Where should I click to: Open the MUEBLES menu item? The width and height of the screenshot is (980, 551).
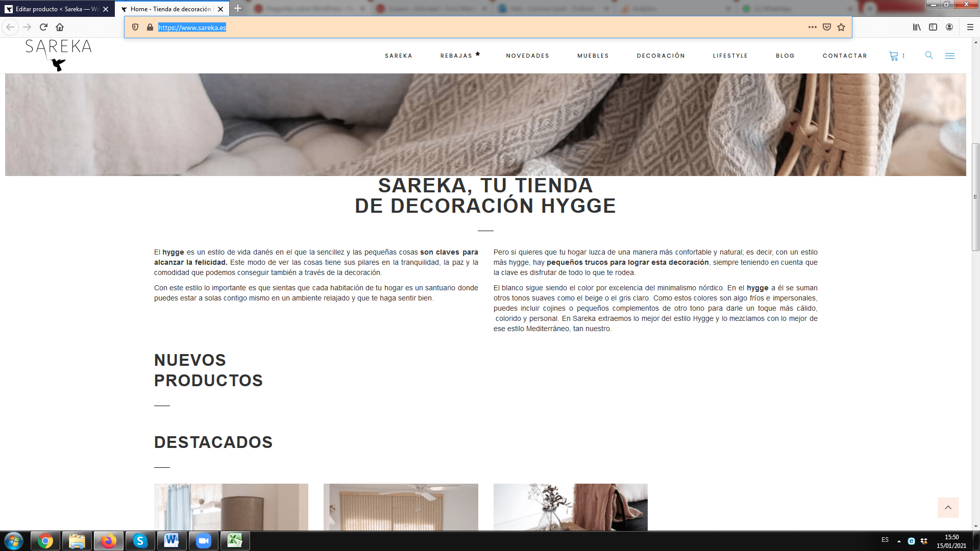[593, 56]
